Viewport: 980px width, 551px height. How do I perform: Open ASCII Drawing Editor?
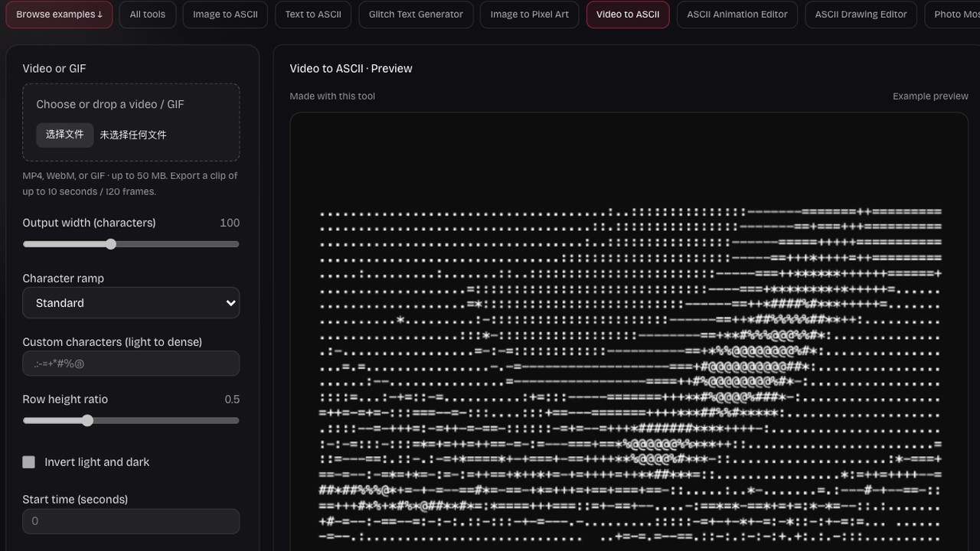coord(861,15)
